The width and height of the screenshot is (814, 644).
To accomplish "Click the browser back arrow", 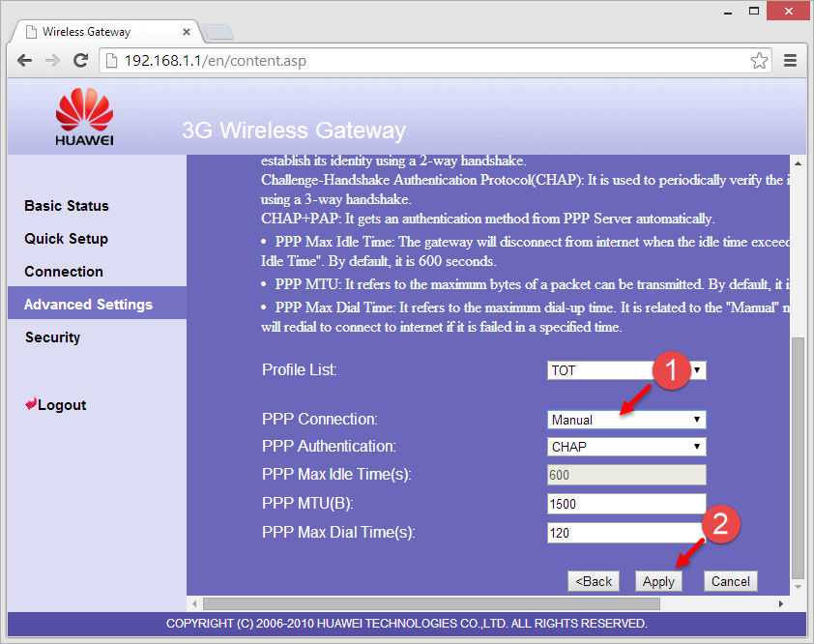I will coord(24,61).
